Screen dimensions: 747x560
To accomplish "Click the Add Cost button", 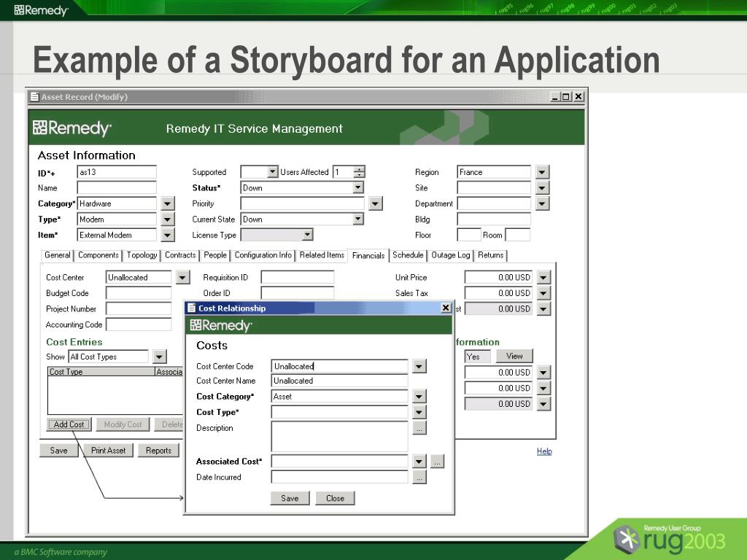I will tap(69, 424).
